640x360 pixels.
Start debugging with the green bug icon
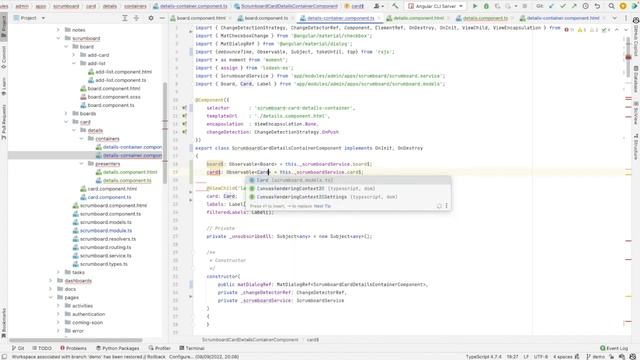point(486,6)
